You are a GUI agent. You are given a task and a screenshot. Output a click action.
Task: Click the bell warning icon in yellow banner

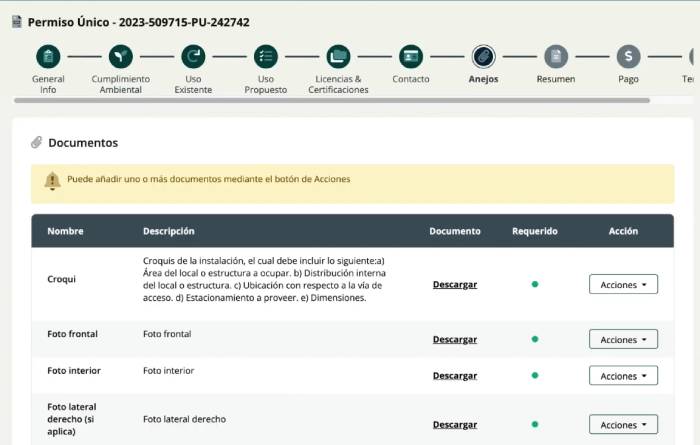pos(52,181)
